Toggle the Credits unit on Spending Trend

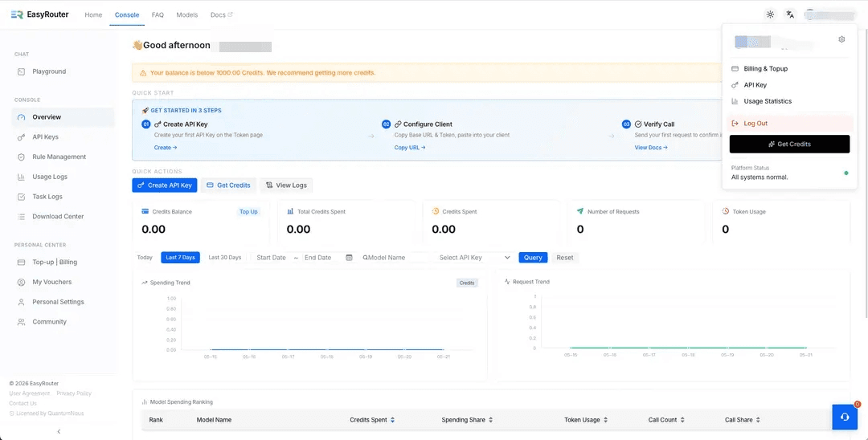[x=467, y=283]
